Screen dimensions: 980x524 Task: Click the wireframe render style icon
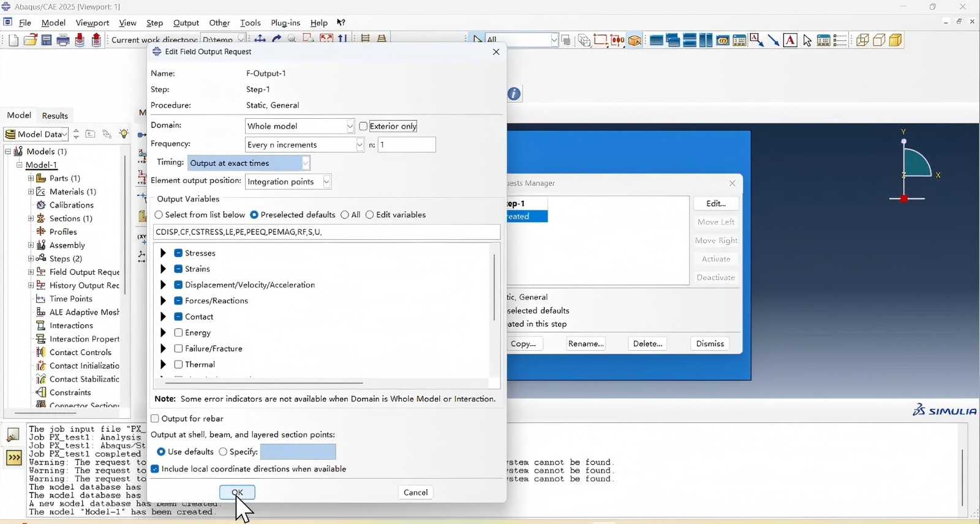pos(862,40)
